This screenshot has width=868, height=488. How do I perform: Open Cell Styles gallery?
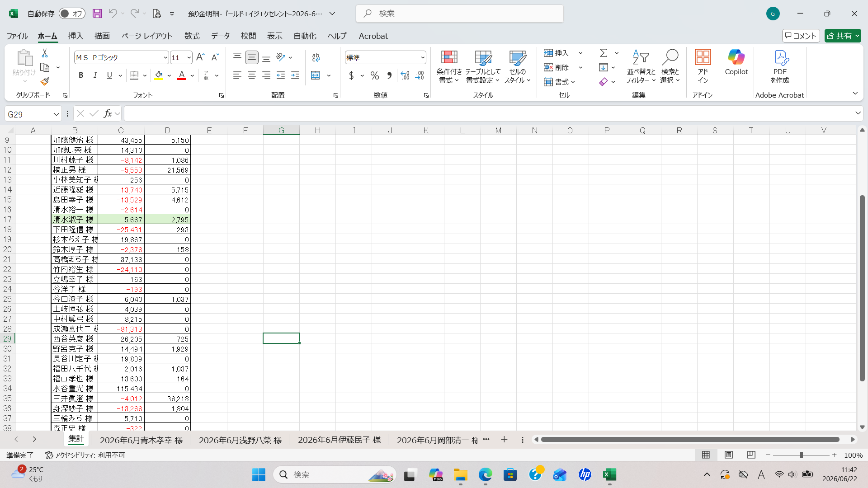(x=517, y=67)
